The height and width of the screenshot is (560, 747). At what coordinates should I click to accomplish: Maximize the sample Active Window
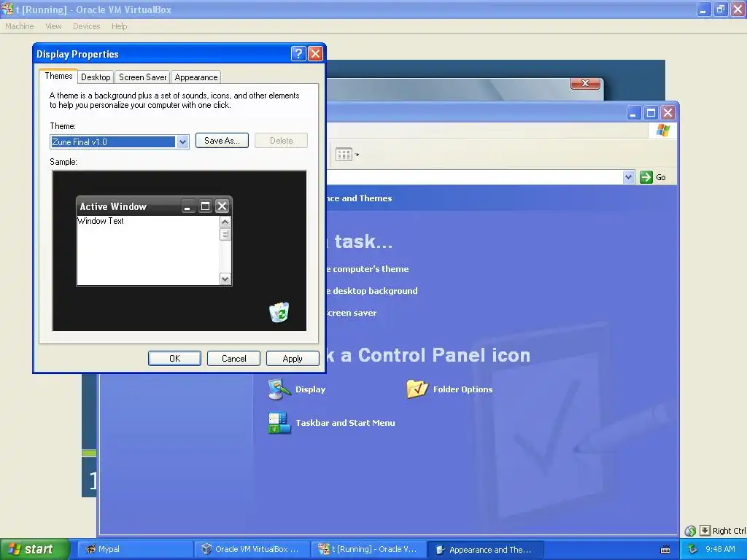pyautogui.click(x=205, y=206)
